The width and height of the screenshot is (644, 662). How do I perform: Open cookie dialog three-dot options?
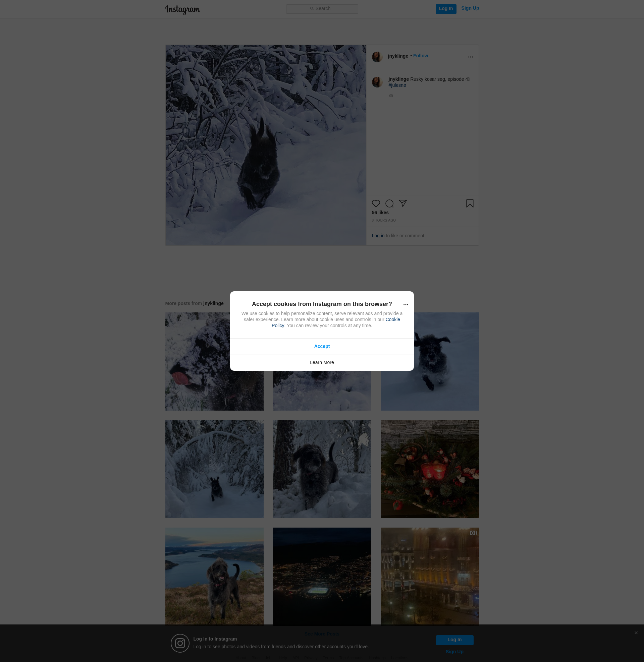pos(406,304)
